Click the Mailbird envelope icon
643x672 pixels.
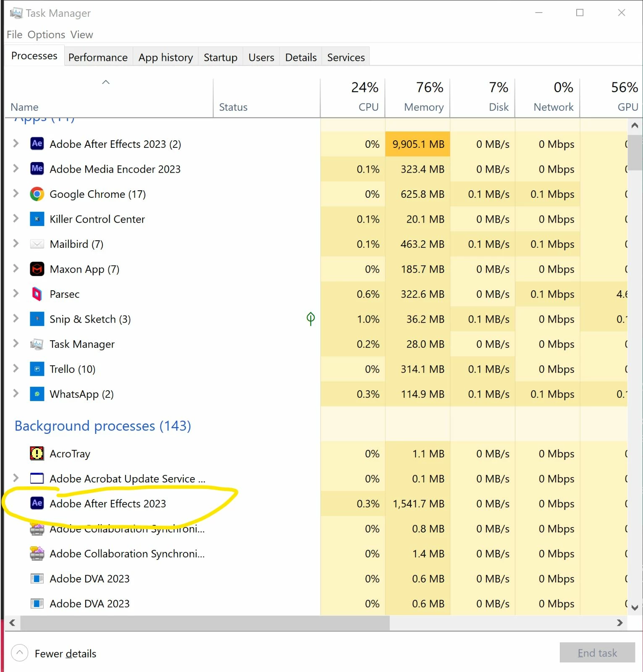pos(37,244)
